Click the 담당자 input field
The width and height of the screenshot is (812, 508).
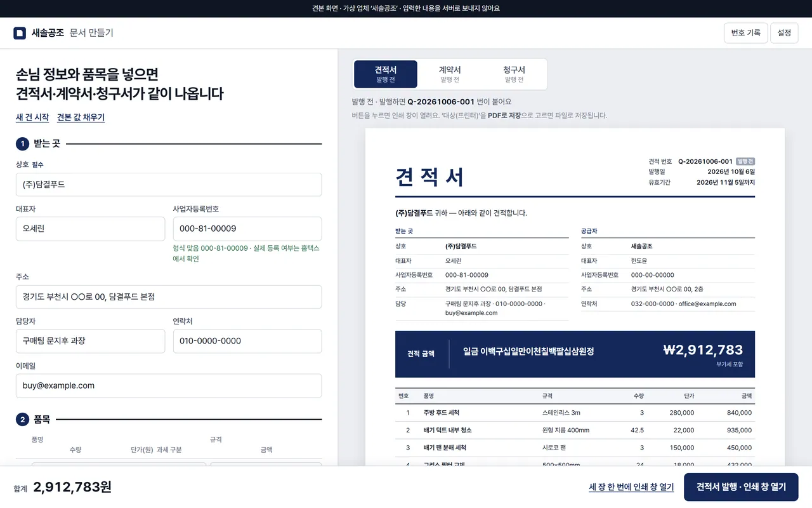coord(90,341)
